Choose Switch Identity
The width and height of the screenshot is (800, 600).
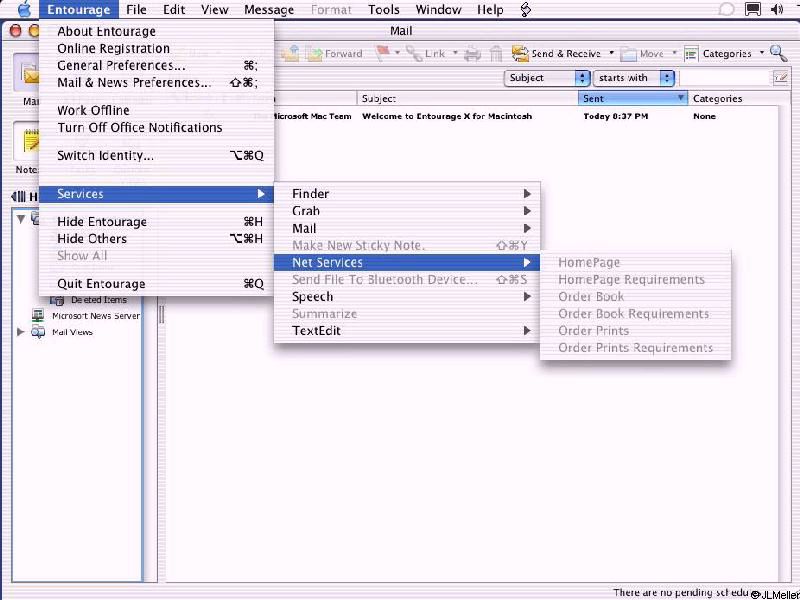157,155
